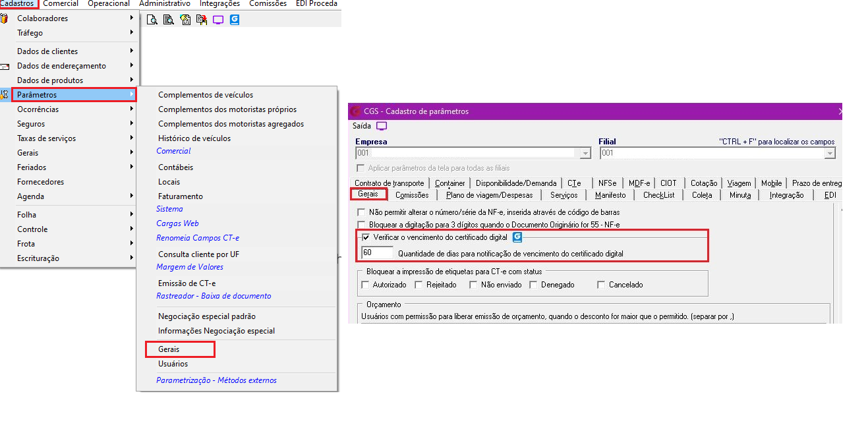Select Usuários in the Parâmetros submenu
The image size is (868, 437).
coord(173,364)
